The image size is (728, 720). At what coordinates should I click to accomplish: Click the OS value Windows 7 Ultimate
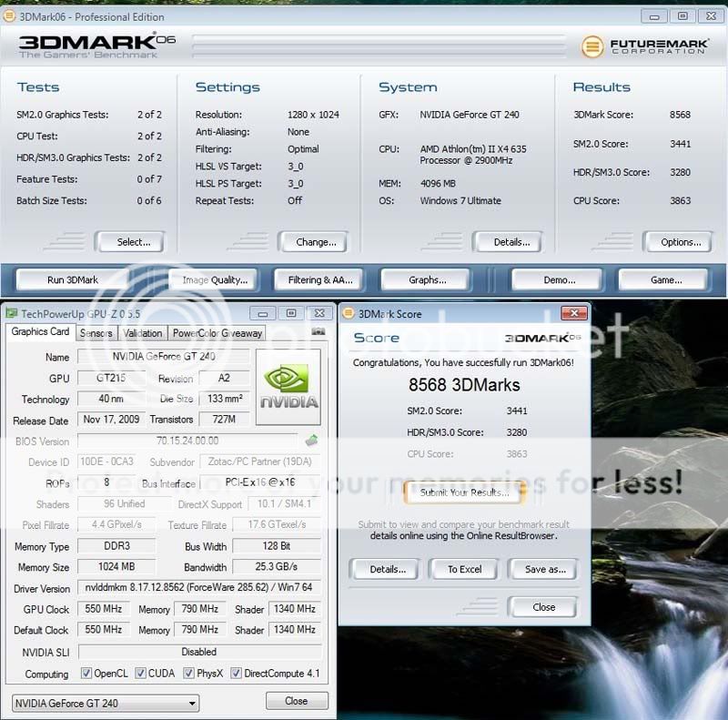(x=460, y=200)
